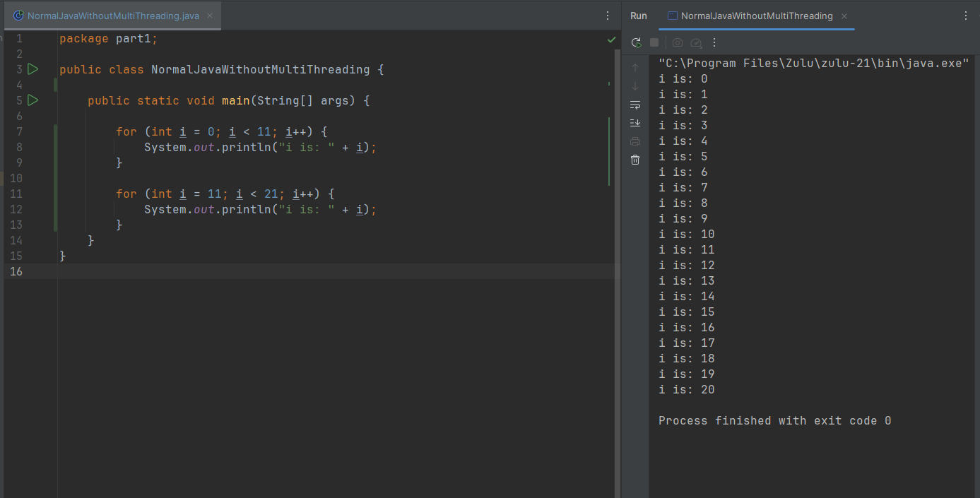
Task: Close the NormalJavaWithoutMultiThreading.java editor tab
Action: (210, 16)
